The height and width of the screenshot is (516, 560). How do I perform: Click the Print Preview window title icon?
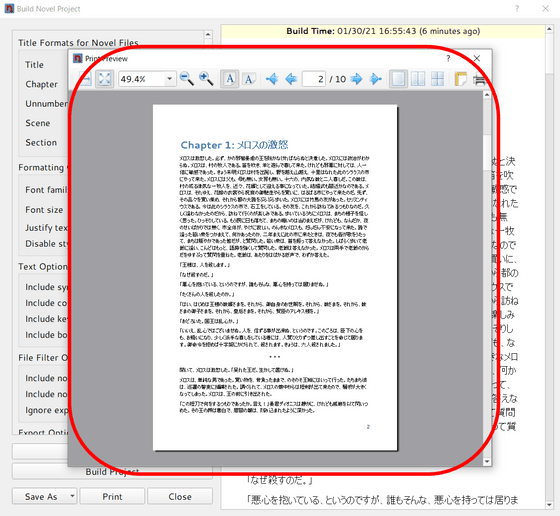[78, 58]
